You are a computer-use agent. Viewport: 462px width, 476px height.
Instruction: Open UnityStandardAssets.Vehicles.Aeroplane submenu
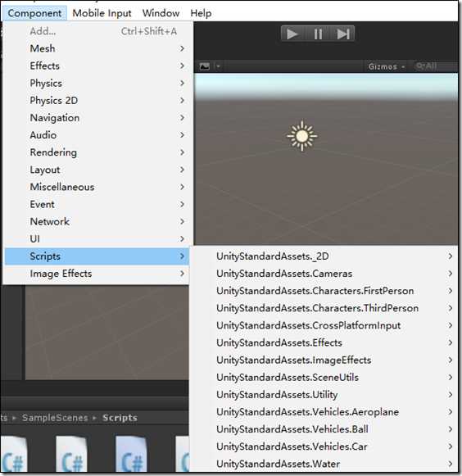pos(325,412)
